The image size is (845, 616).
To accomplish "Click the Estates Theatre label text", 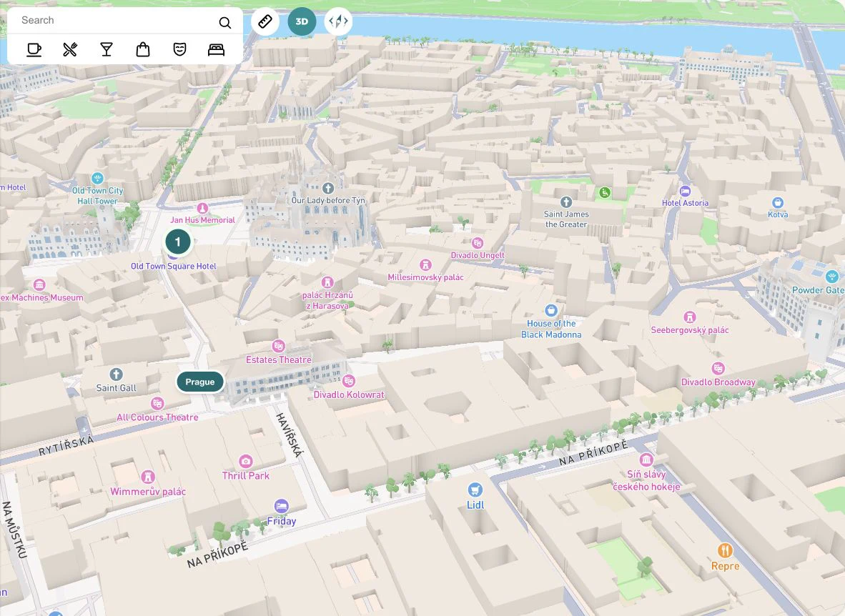I will (x=279, y=360).
